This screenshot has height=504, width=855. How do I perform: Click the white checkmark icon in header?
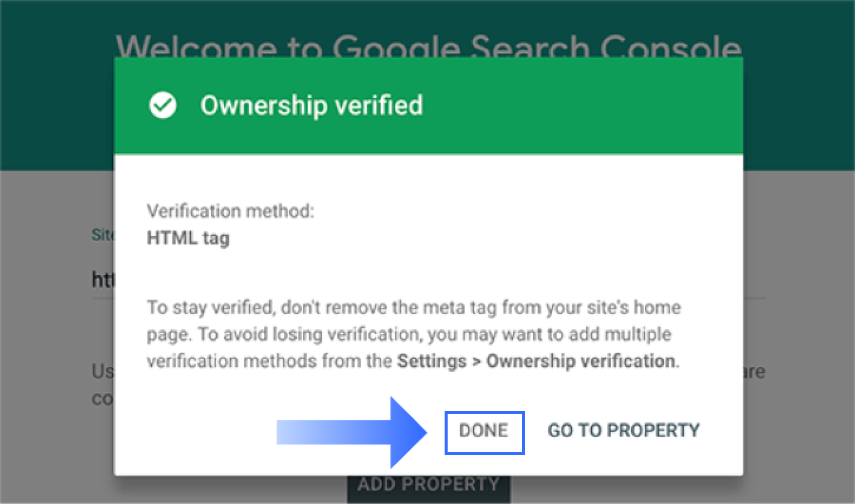tap(162, 105)
